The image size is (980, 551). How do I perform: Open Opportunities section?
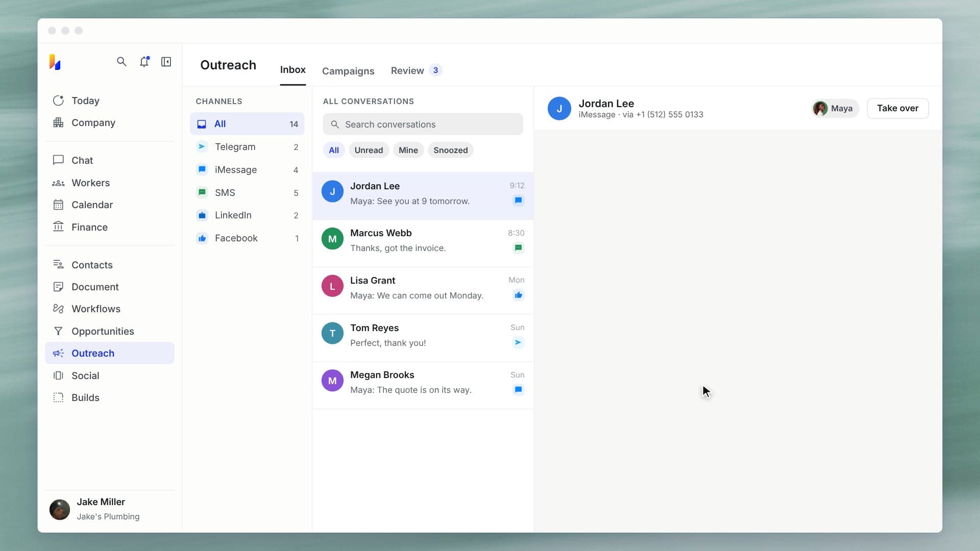(x=110, y=331)
